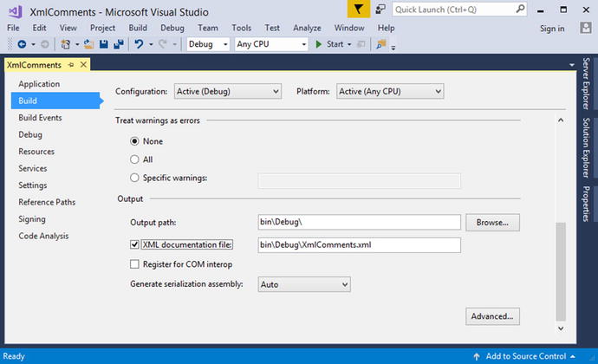Open the toolbar Any CPU platform dropdown

[x=271, y=44]
